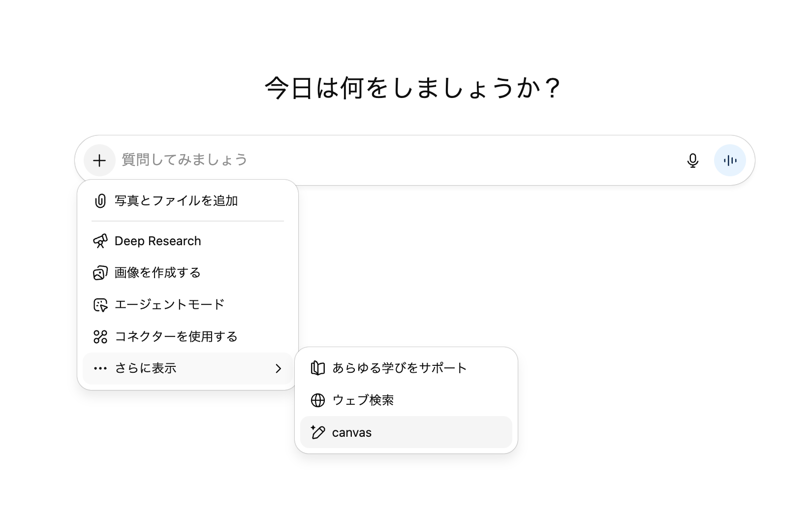Expand さらに表示 submenu
The height and width of the screenshot is (518, 812).
pos(146,368)
